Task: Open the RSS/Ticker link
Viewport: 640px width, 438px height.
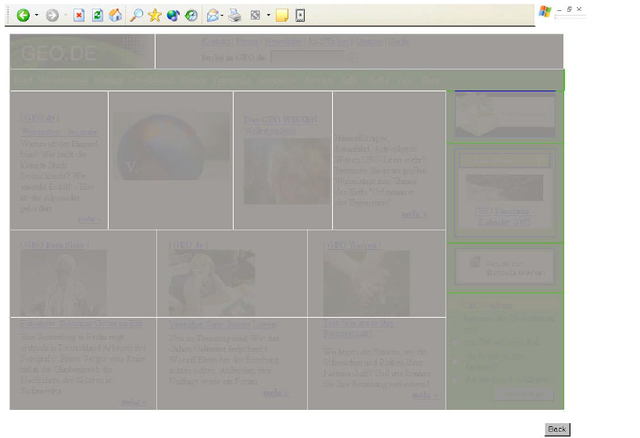Action: (x=329, y=41)
